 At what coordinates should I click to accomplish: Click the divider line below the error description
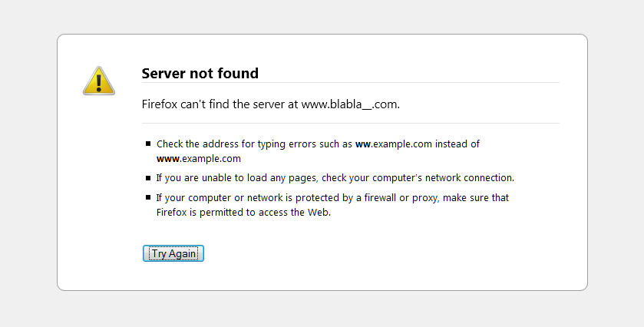coord(350,123)
